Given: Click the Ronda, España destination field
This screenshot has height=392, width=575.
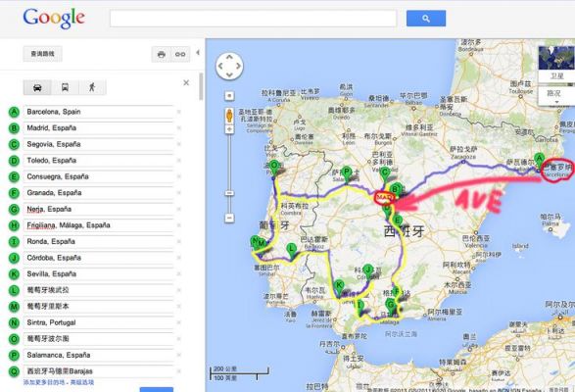Looking at the screenshot, I should coord(98,241).
